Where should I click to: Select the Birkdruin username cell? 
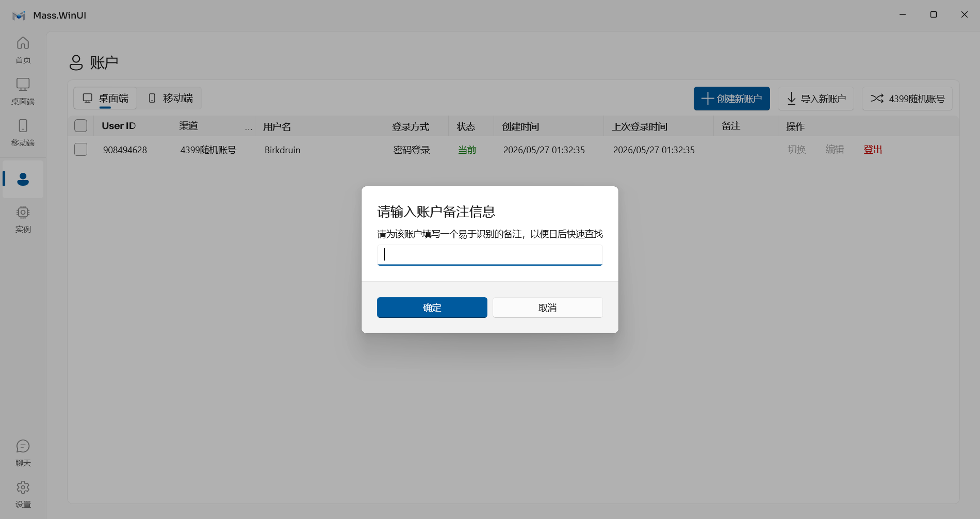pyautogui.click(x=282, y=150)
